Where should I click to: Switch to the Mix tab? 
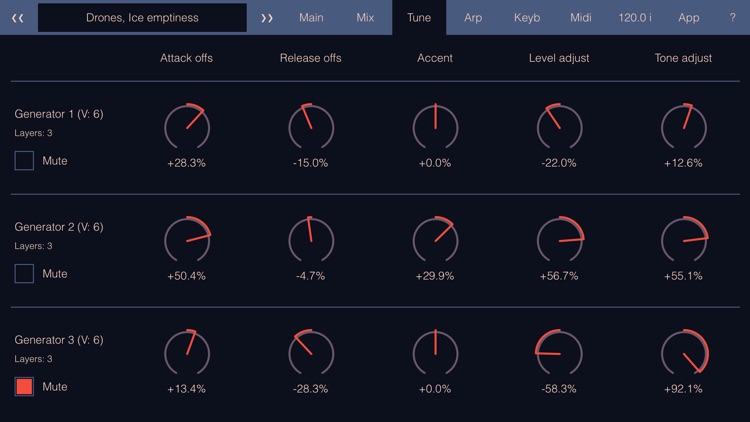365,18
